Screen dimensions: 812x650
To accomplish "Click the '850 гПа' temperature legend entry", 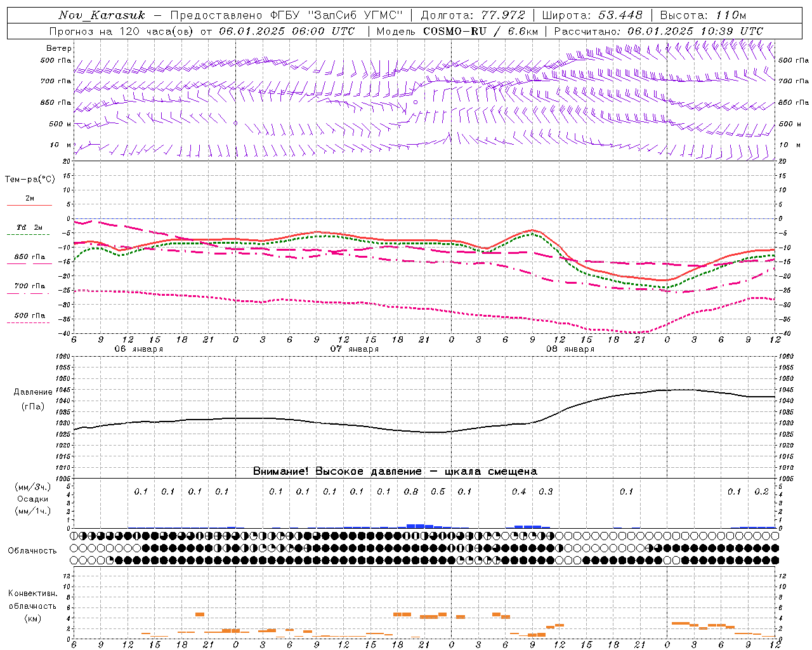I will (x=30, y=257).
